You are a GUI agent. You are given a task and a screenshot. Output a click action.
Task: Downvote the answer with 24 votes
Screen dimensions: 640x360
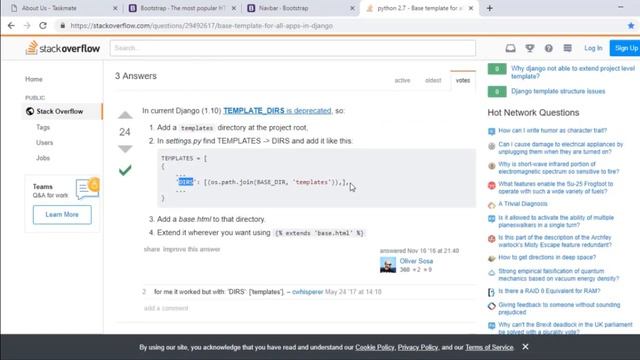tap(125, 149)
